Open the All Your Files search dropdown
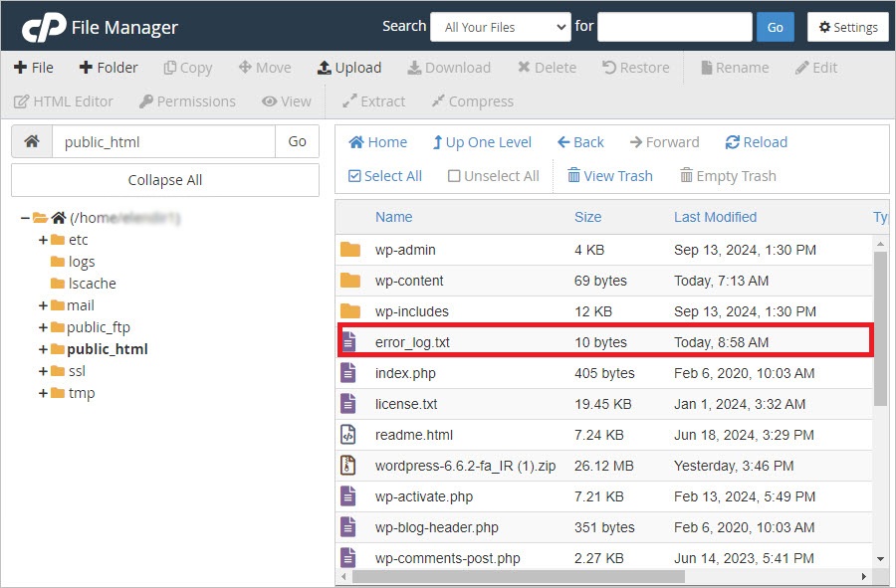 tap(500, 27)
